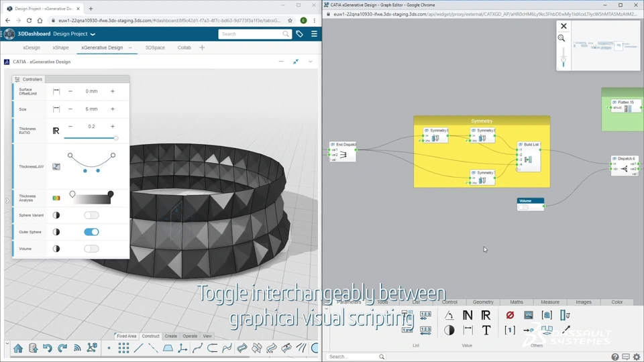Click the database save icon in the toolbar

click(x=34, y=349)
